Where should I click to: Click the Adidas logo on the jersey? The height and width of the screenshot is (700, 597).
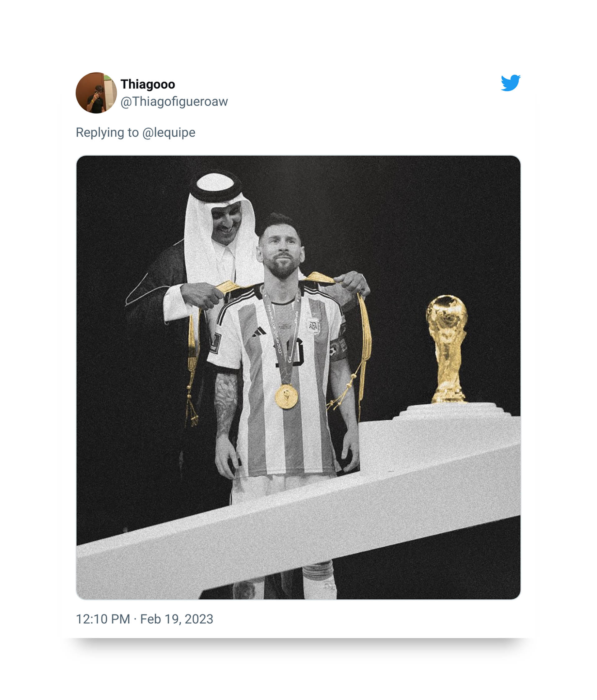point(259,332)
